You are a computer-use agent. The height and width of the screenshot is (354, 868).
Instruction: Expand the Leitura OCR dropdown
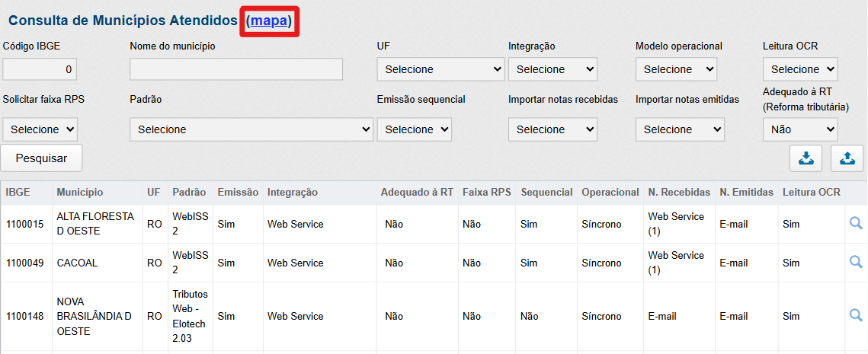coord(799,69)
